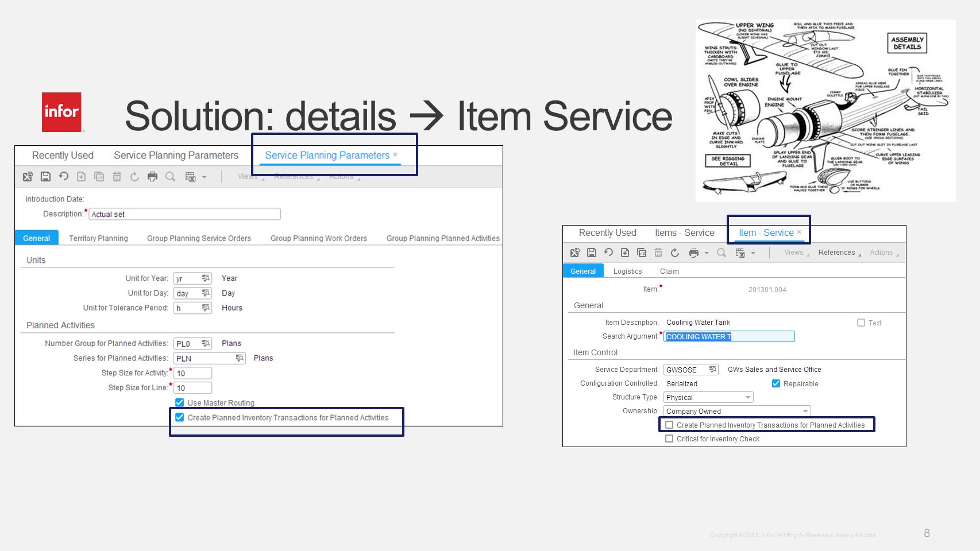Click the New record icon in Item - Service toolbar

click(625, 253)
